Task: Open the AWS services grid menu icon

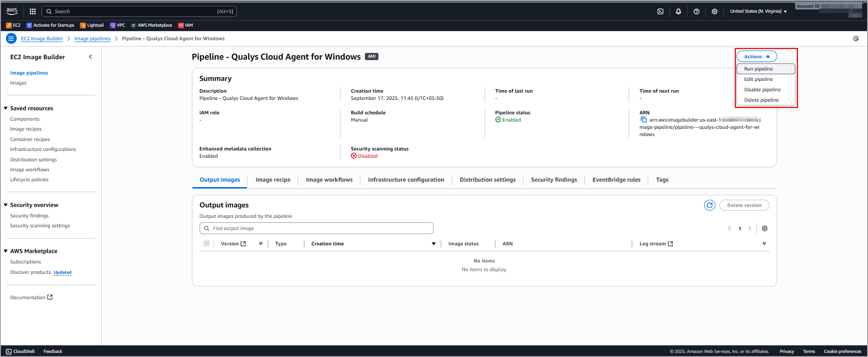Action: pos(33,11)
